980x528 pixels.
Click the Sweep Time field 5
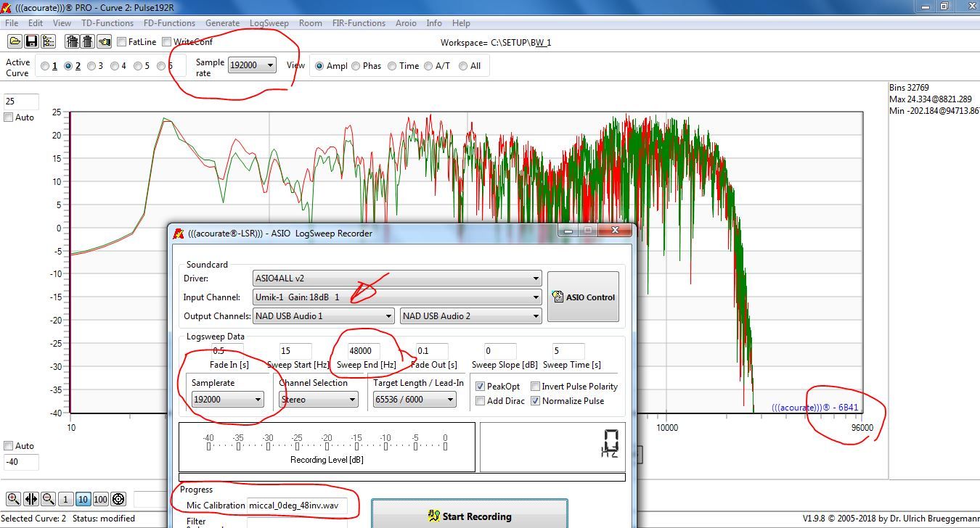pyautogui.click(x=568, y=351)
